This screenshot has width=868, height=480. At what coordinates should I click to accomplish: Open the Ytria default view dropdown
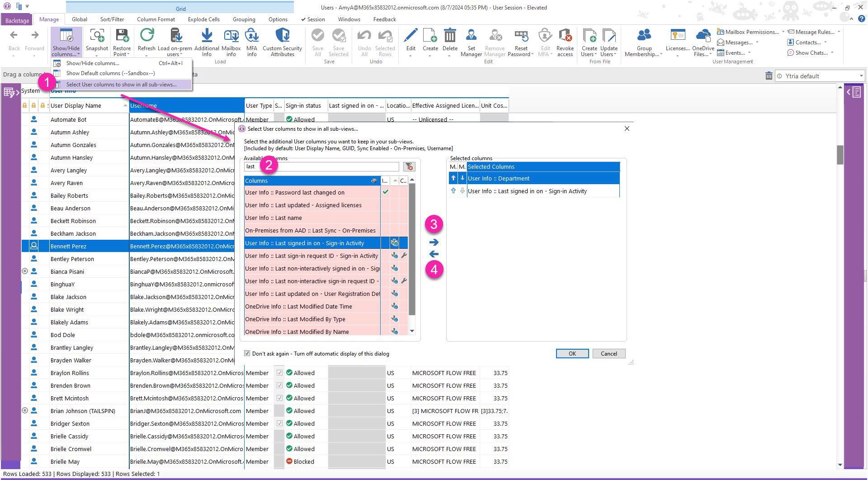(x=861, y=76)
